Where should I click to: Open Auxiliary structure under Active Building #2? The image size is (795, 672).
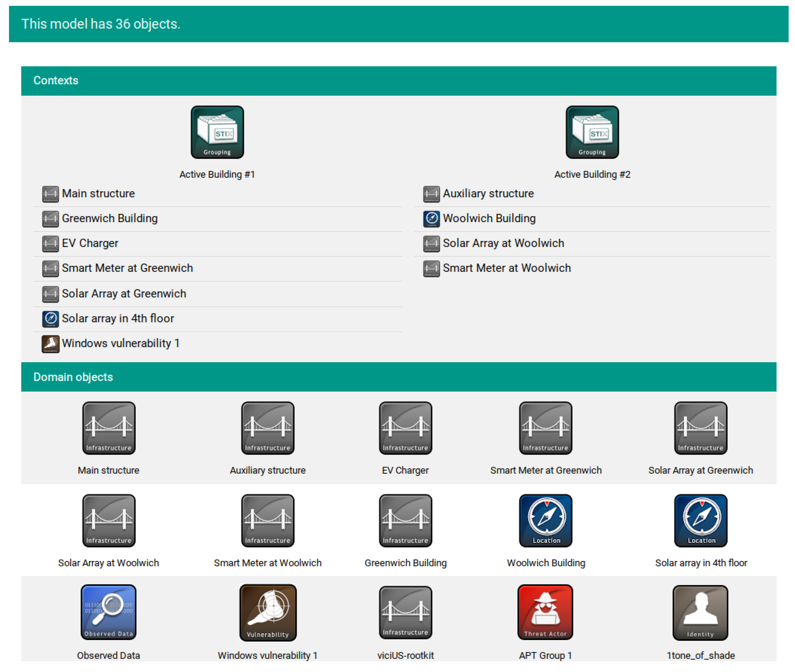tap(488, 194)
